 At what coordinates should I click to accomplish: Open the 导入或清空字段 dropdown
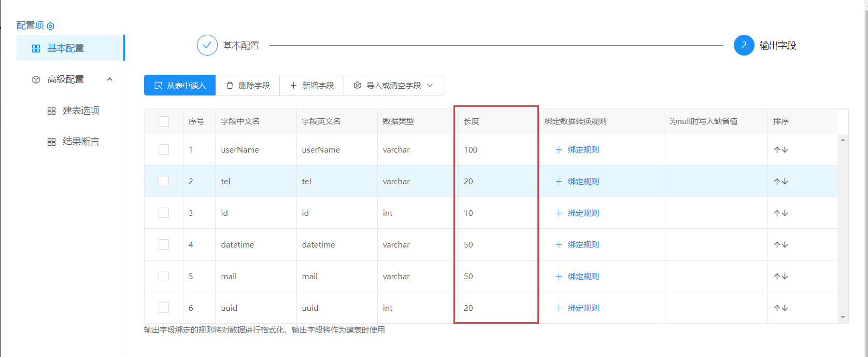[393, 86]
